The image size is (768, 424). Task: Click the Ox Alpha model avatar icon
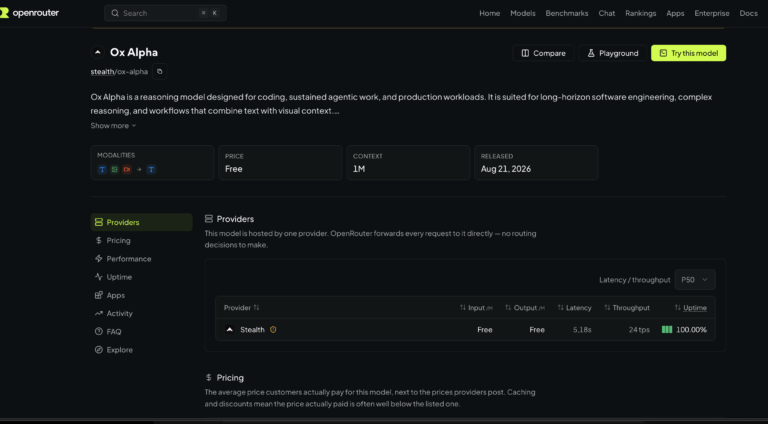tap(97, 52)
